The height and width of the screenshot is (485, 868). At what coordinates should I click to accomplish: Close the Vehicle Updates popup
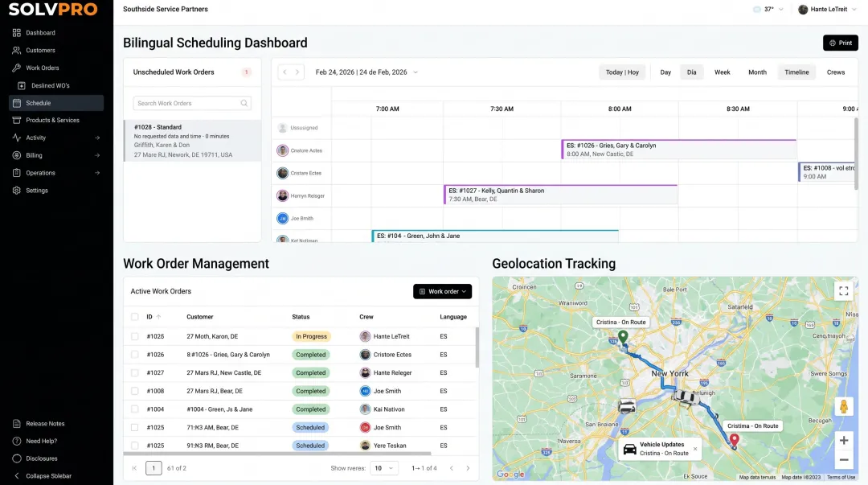695,449
